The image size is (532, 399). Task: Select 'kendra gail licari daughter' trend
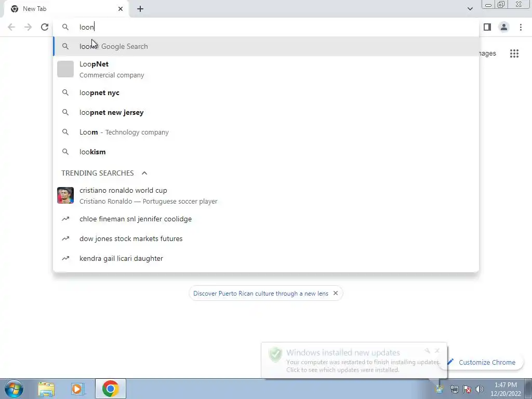coord(266,258)
